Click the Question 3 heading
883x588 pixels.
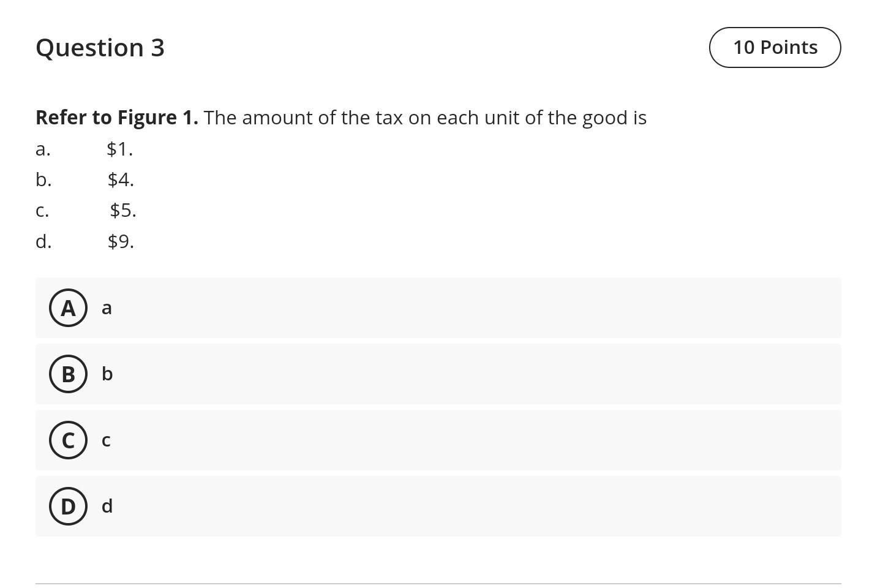click(x=100, y=47)
